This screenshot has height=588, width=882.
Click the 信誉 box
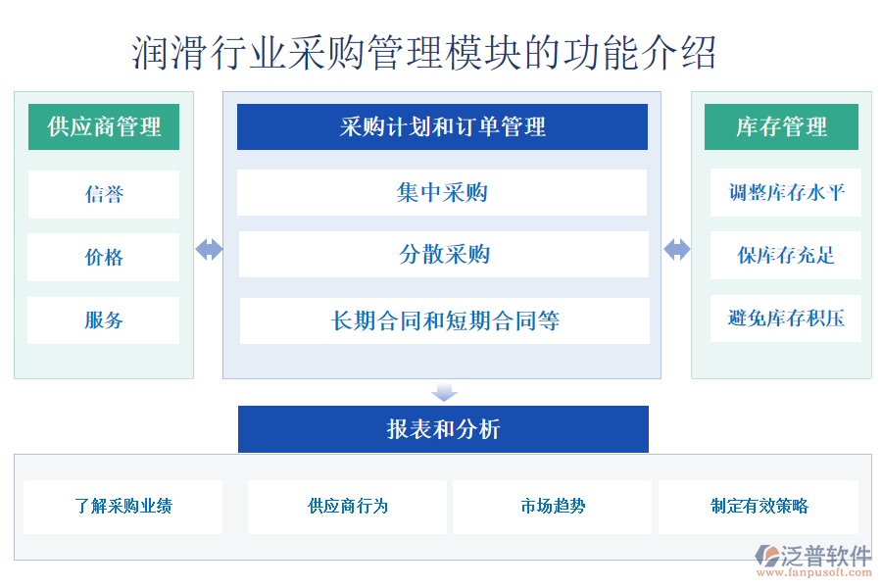[104, 194]
